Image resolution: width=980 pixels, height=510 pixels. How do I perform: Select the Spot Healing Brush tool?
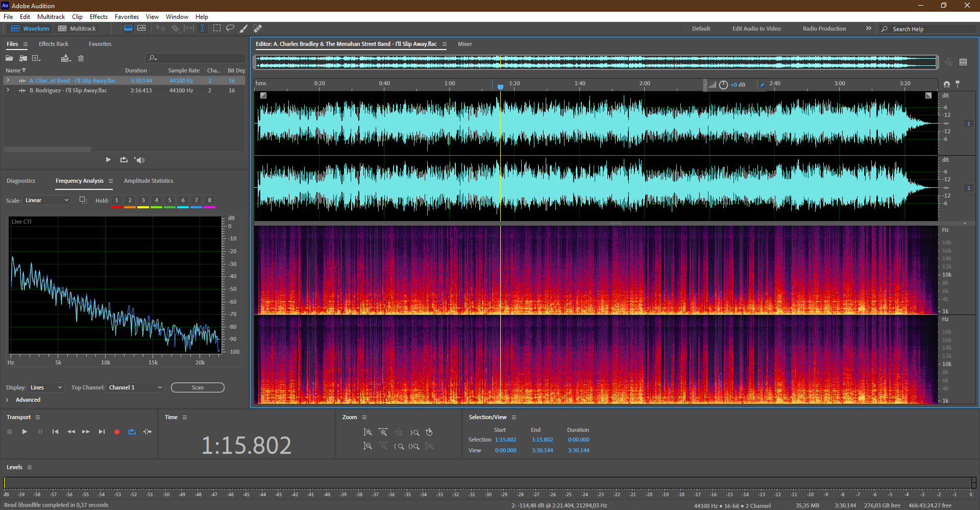pos(258,28)
